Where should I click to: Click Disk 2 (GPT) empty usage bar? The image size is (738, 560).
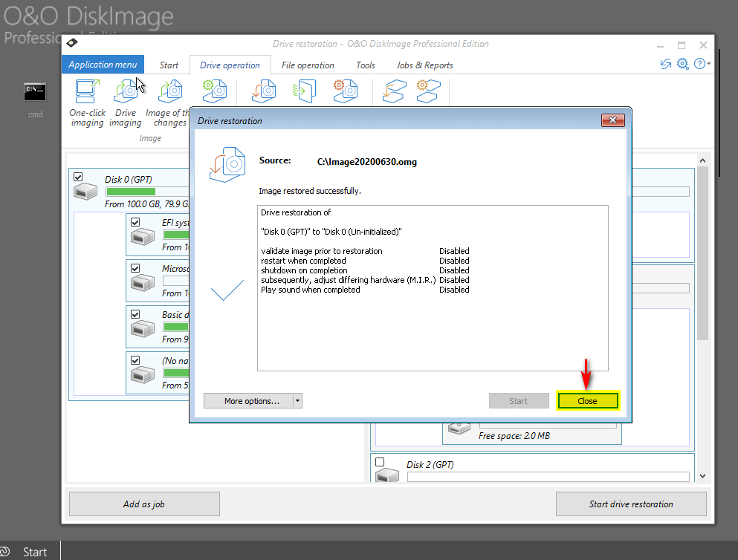click(548, 477)
